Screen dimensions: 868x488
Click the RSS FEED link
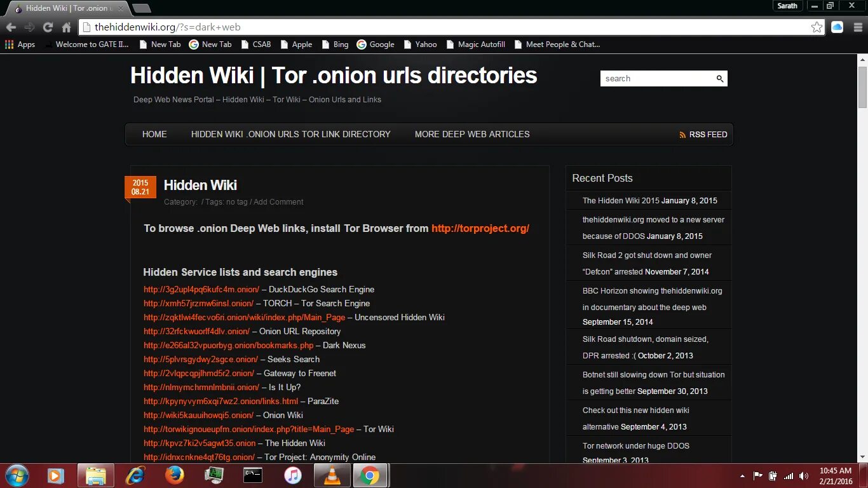[708, 135]
